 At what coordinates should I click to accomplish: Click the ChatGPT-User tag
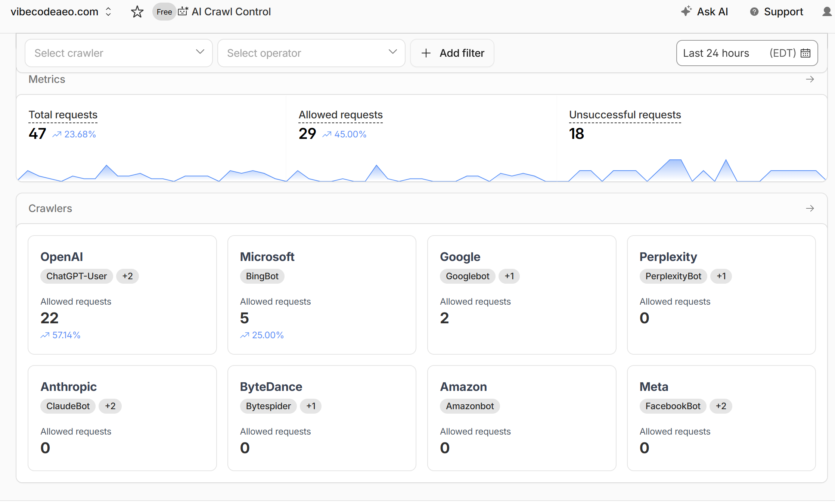point(77,276)
